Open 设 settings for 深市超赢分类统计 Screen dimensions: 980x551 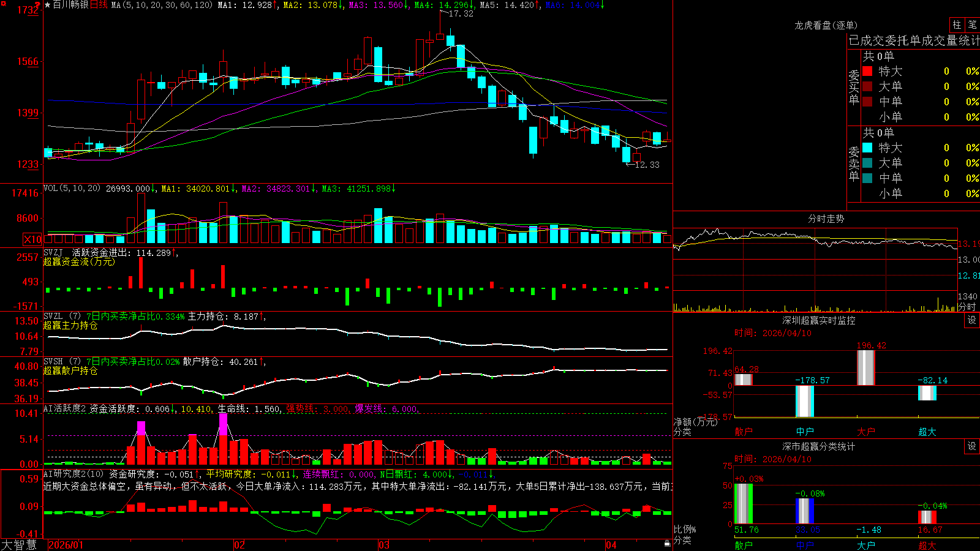point(972,446)
